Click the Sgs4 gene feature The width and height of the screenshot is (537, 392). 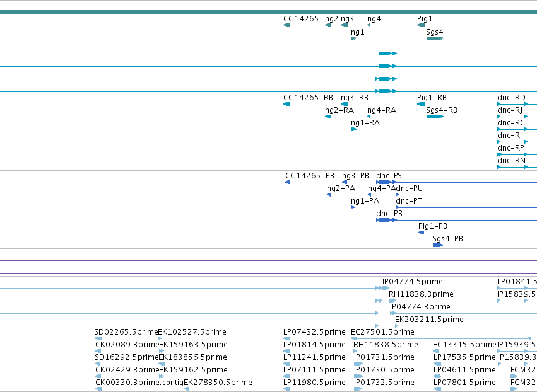(435, 38)
